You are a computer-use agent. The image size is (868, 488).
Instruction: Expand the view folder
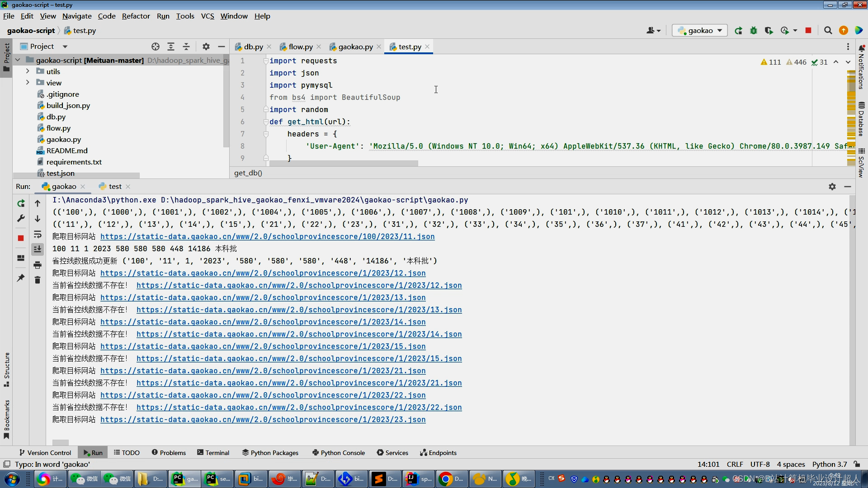[28, 83]
